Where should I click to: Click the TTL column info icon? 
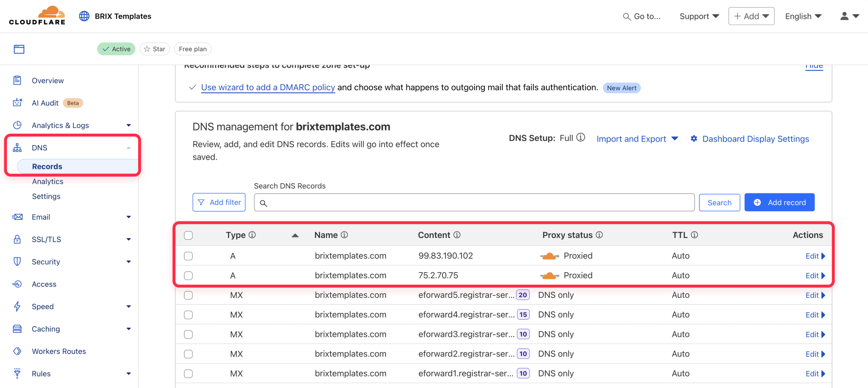point(694,235)
